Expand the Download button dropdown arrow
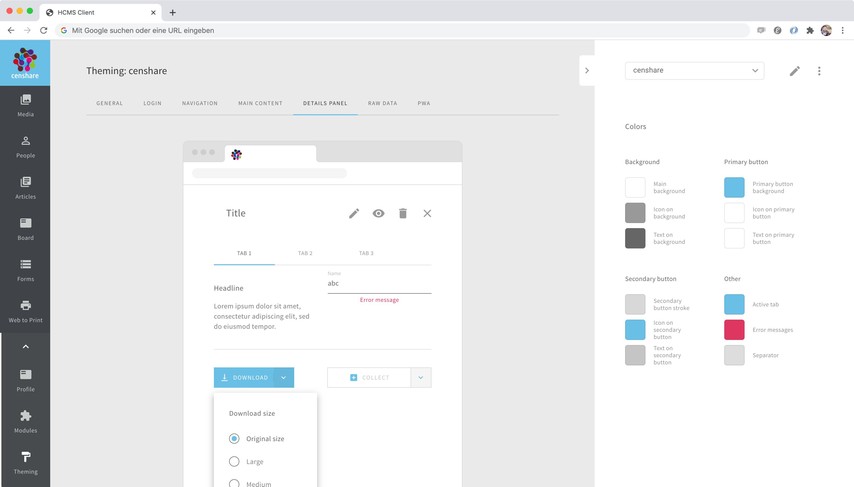Screen dimensions: 854x487 (x=284, y=378)
